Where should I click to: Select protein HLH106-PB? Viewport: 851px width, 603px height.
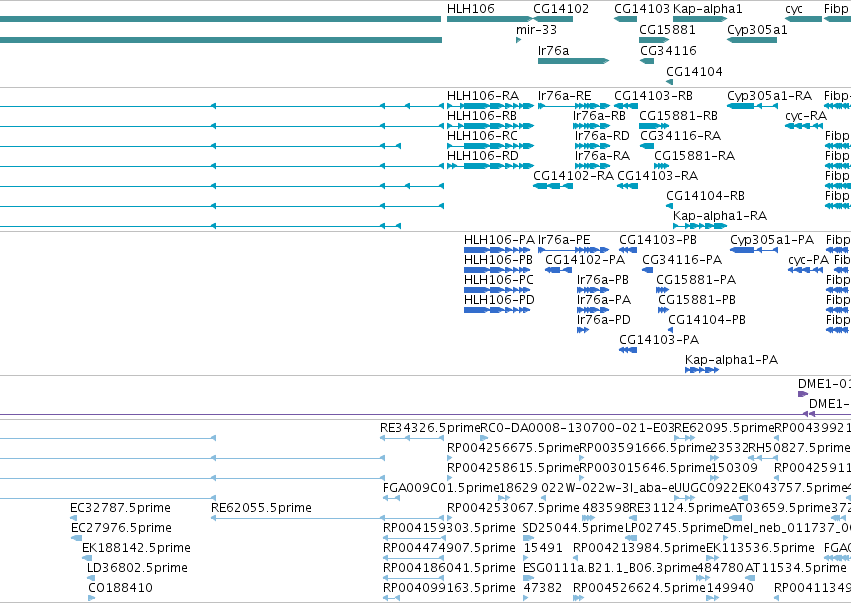click(498, 260)
